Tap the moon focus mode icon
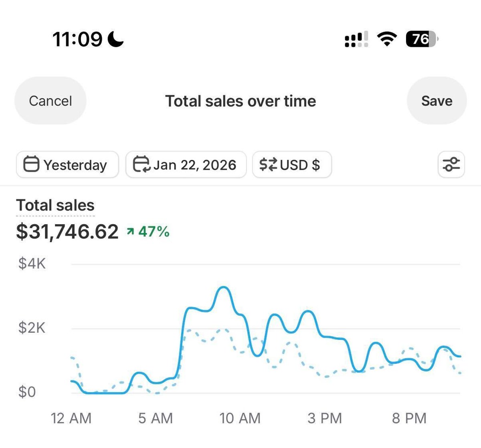The height and width of the screenshot is (448, 481). coord(116,39)
